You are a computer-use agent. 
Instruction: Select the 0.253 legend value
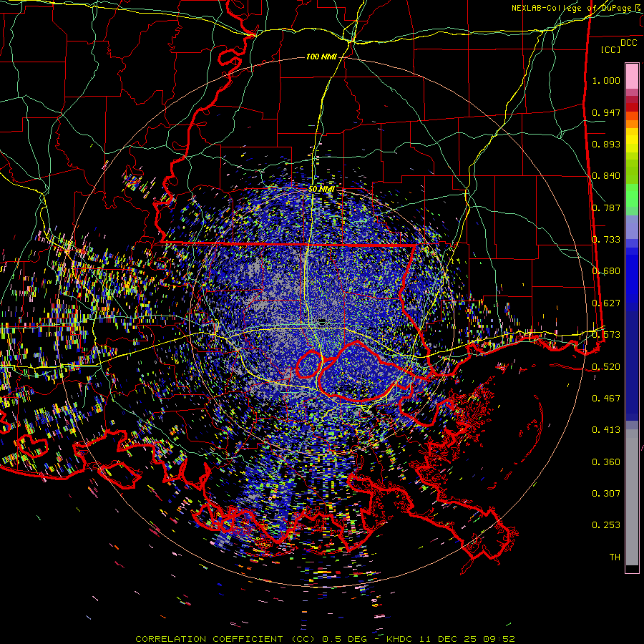(x=606, y=525)
